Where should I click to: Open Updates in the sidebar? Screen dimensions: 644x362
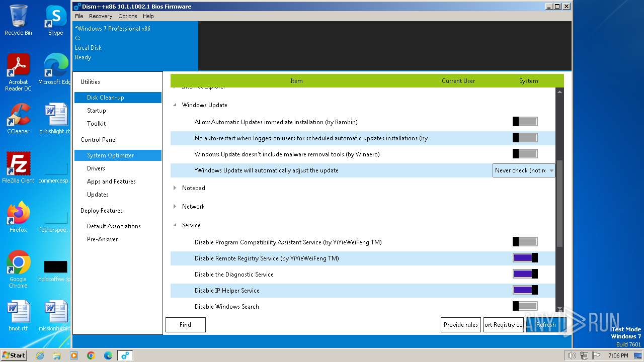[98, 195]
